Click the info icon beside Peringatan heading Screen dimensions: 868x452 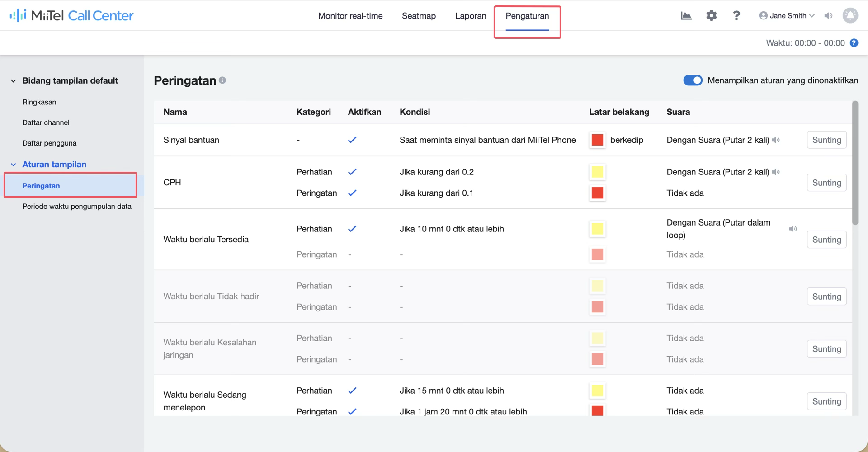click(222, 80)
